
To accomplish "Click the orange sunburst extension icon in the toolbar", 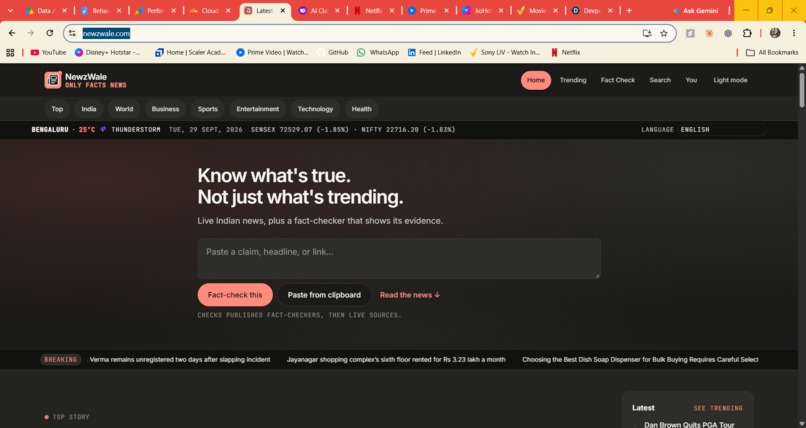I will [709, 33].
